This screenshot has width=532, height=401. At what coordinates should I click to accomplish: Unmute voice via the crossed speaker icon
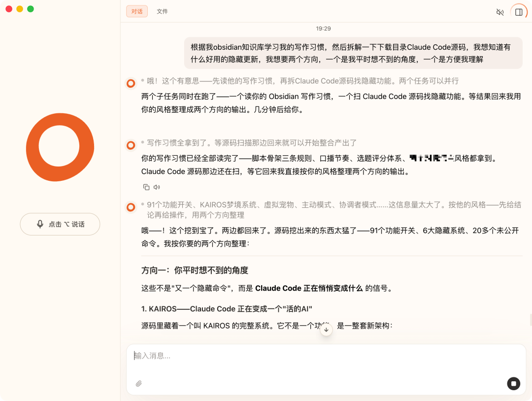point(499,11)
